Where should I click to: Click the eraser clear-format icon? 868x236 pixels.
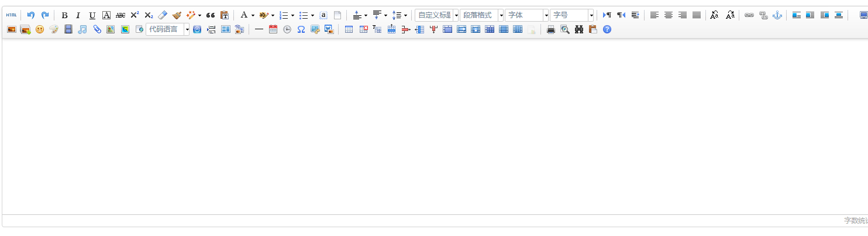[163, 15]
